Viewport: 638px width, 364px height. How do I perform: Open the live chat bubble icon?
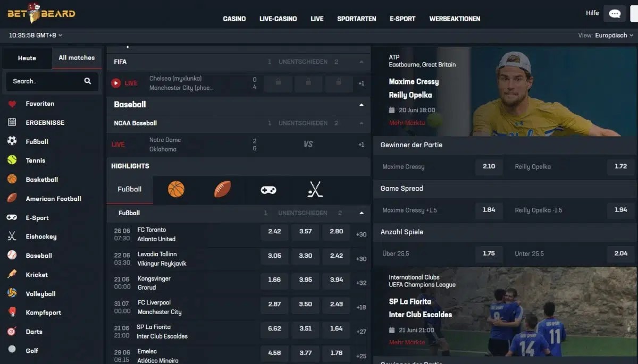click(615, 14)
